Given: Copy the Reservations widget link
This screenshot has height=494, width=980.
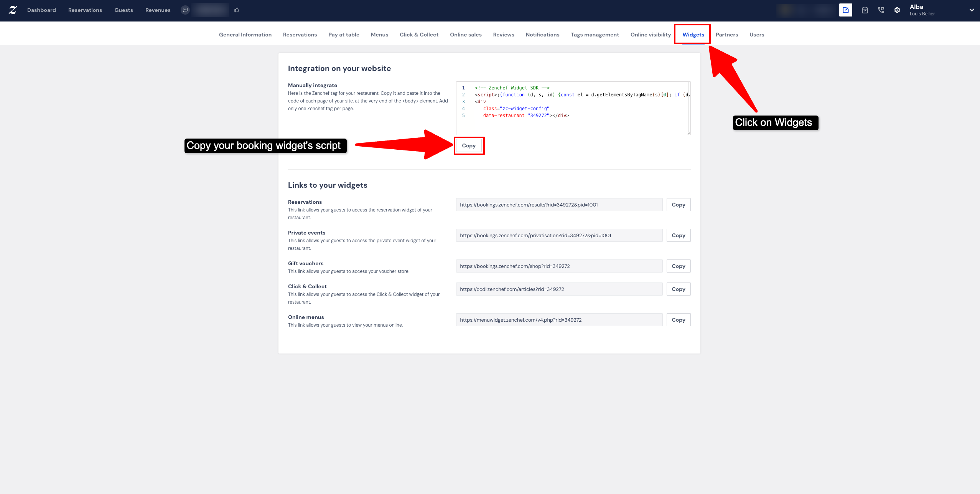Looking at the screenshot, I should pyautogui.click(x=678, y=205).
